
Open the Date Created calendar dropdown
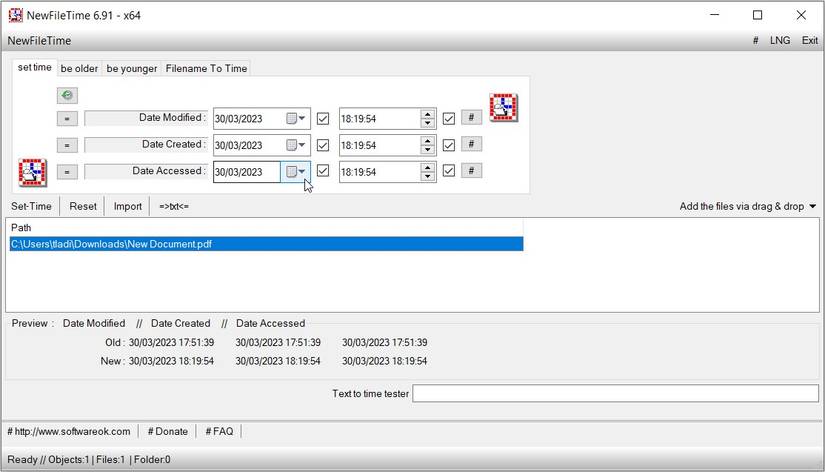tap(295, 145)
